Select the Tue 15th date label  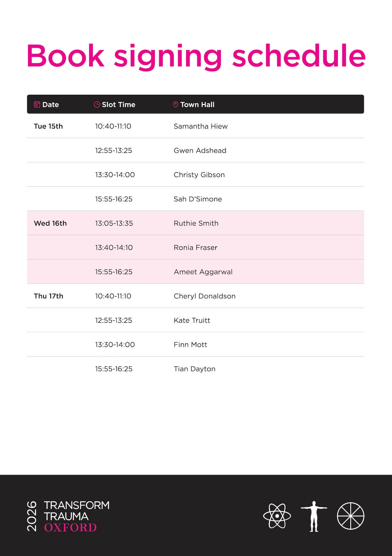(x=48, y=126)
